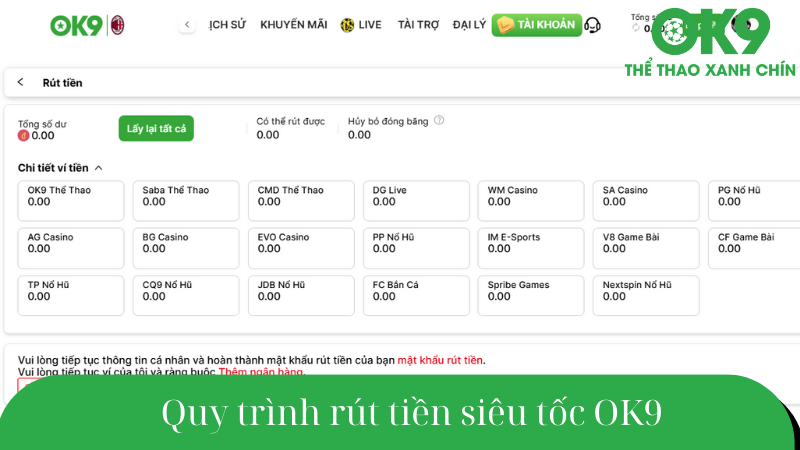Select PG Nổ Hũ wallet card
Screen dimensions: 800x450
754,201
